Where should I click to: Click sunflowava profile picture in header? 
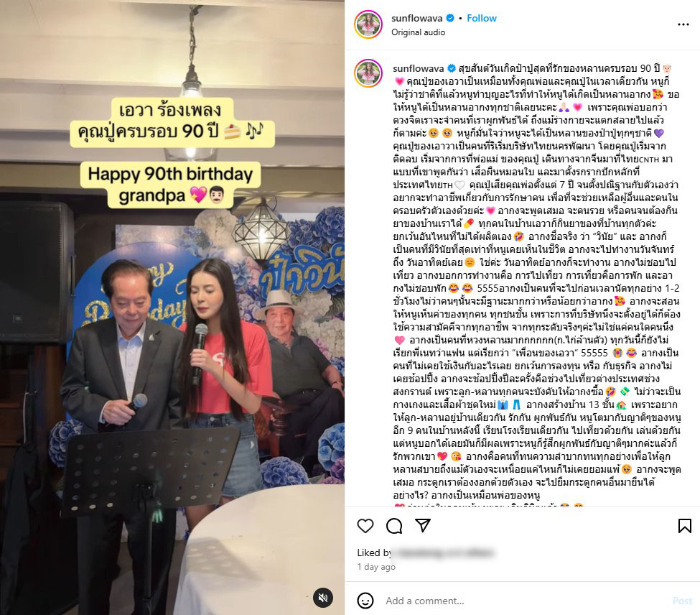point(368,24)
